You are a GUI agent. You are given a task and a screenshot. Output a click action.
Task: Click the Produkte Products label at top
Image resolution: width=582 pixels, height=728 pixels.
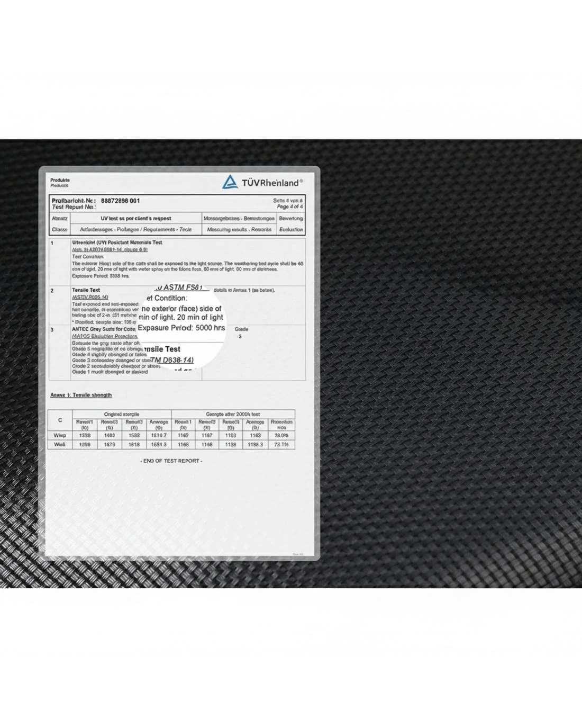click(x=60, y=183)
